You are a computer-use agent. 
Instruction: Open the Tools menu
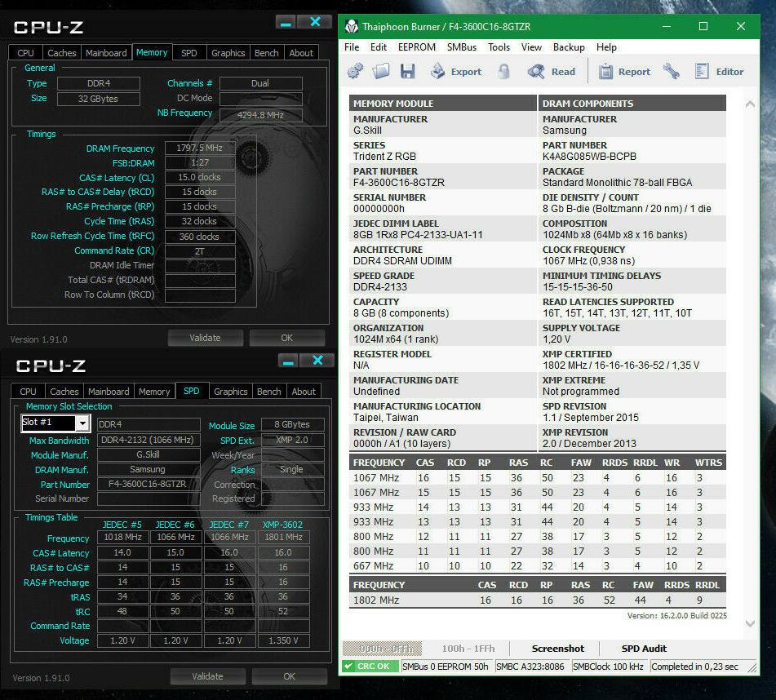coord(499,47)
